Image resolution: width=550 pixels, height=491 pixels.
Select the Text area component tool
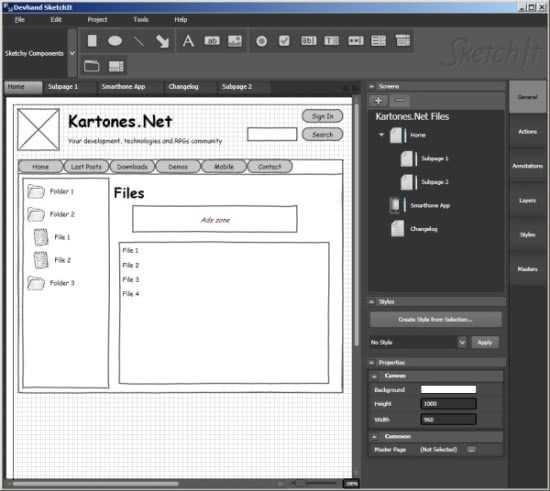(331, 41)
